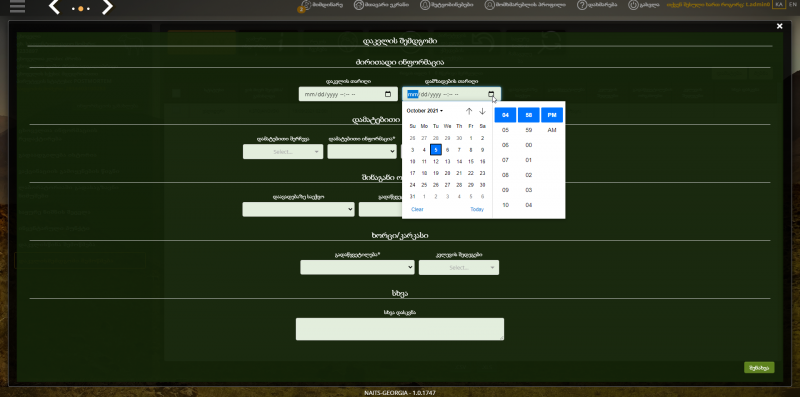Focus the second mm/dd/yyyy date field
Screen dimensions: 800x397
[x=451, y=94]
